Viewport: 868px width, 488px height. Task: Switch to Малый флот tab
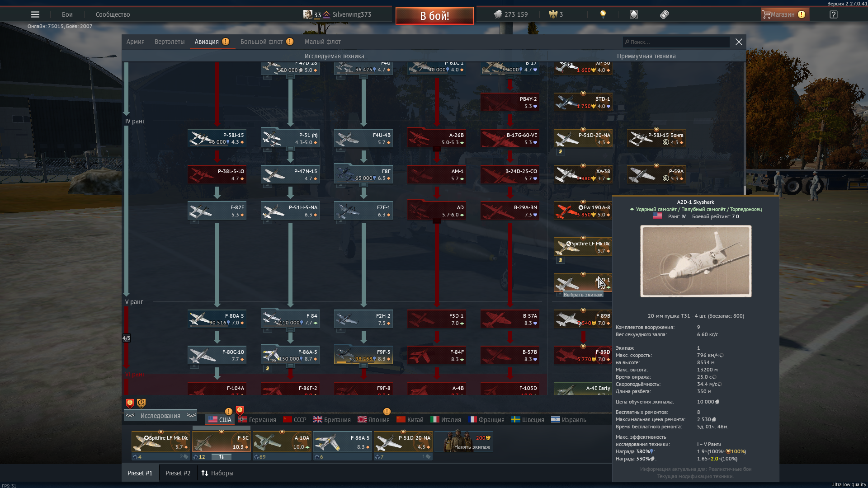[323, 42]
